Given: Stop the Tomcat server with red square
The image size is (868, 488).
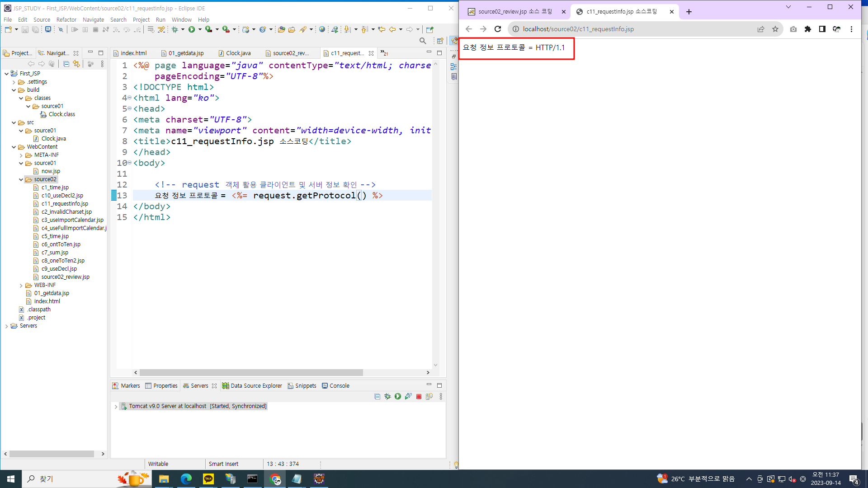Looking at the screenshot, I should [x=419, y=396].
